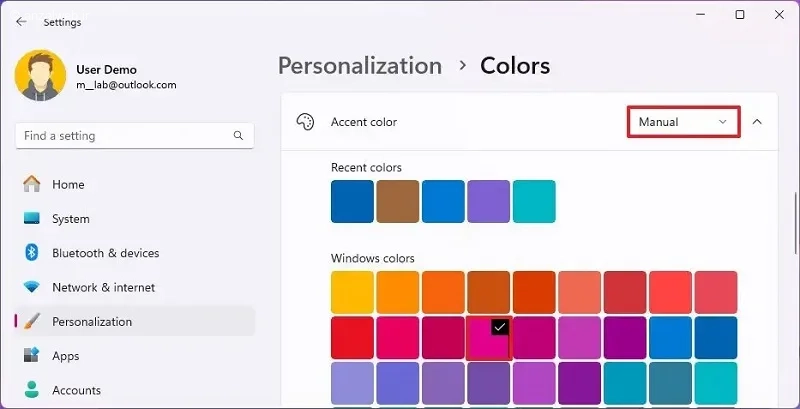The width and height of the screenshot is (800, 409).
Task: Click the m_lab@outlook.com account email
Action: [127, 85]
